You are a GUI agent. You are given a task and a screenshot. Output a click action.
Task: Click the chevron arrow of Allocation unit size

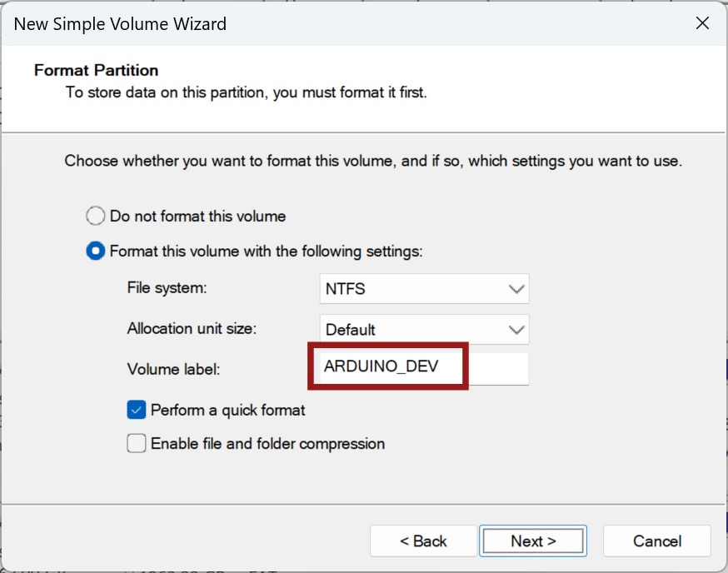[516, 330]
